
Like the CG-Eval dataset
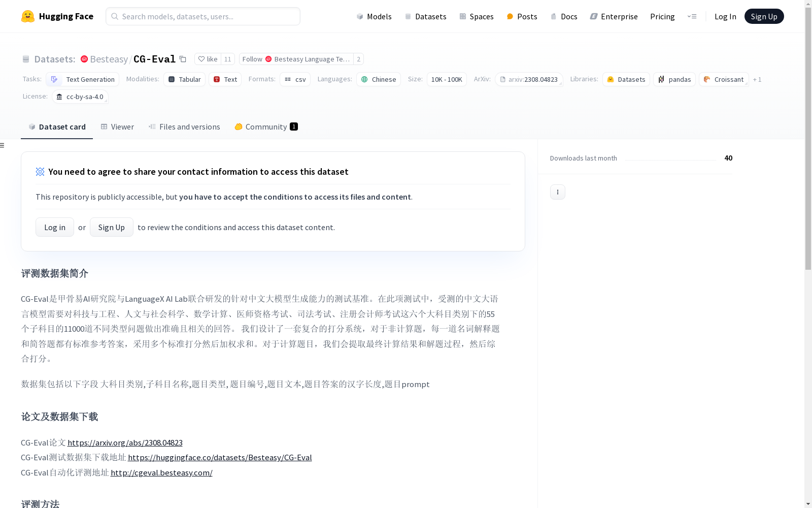pyautogui.click(x=208, y=59)
